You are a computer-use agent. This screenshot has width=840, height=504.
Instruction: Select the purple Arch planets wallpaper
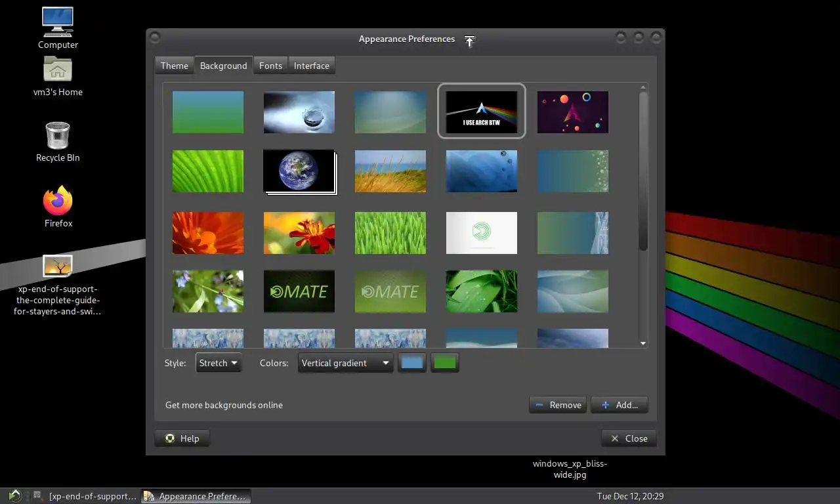(573, 112)
